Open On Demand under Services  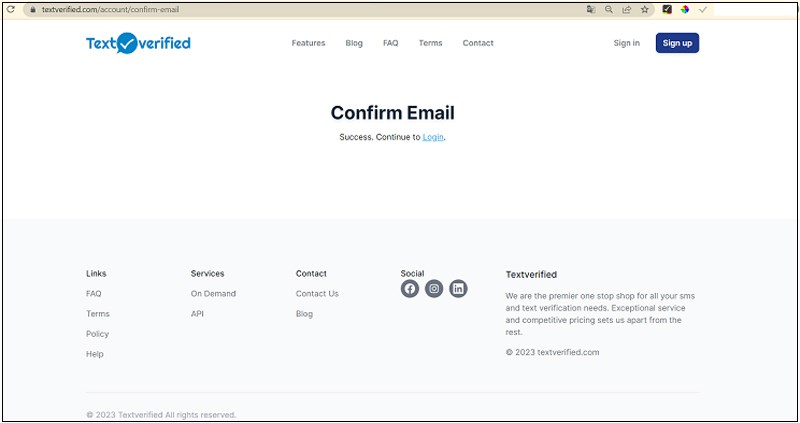213,294
